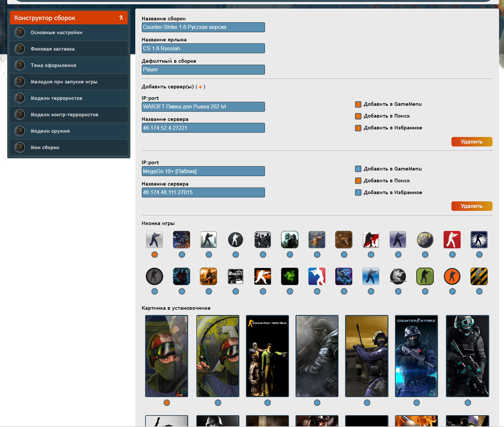This screenshot has width=504, height=427.
Task: Choose the red-and-blue NBA-style soldier icon
Action: [317, 276]
